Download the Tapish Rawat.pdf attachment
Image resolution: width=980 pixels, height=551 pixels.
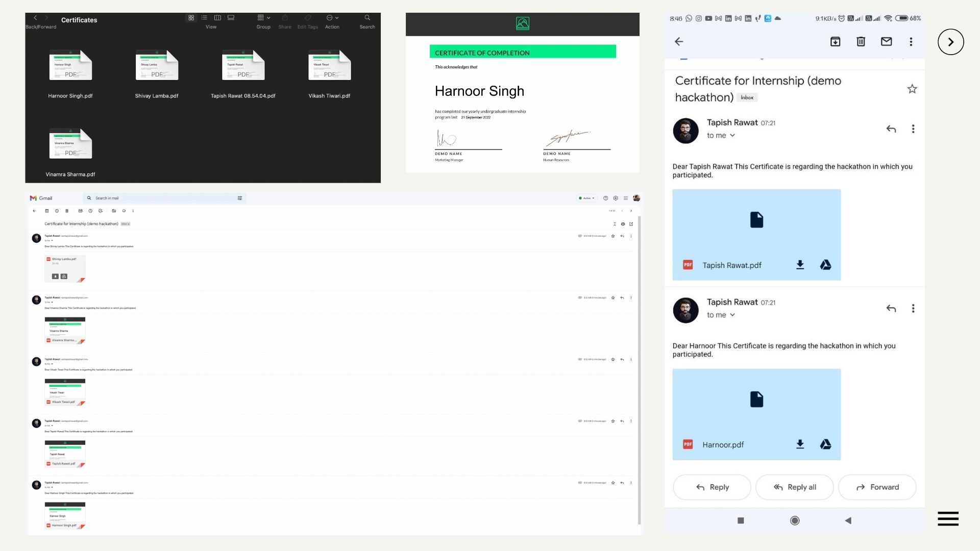800,265
